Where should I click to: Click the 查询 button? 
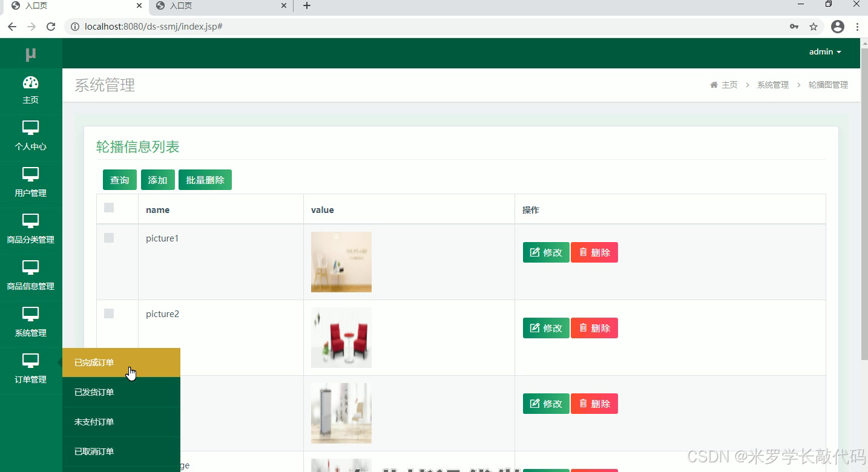tap(120, 180)
